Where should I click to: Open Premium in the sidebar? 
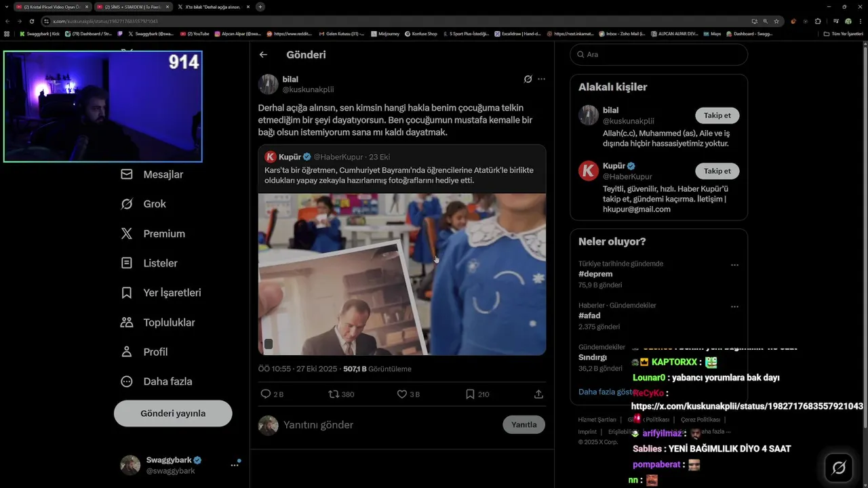153,234
